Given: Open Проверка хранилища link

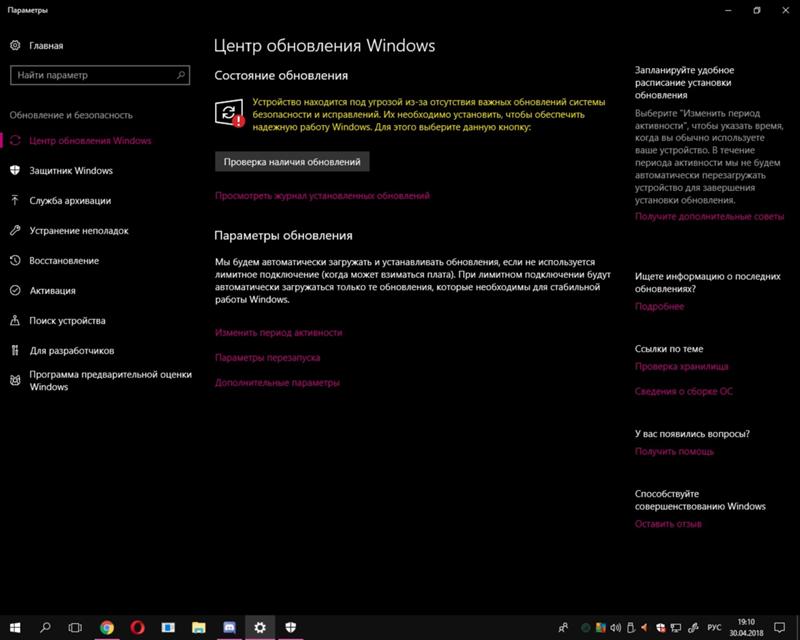Looking at the screenshot, I should coord(682,366).
